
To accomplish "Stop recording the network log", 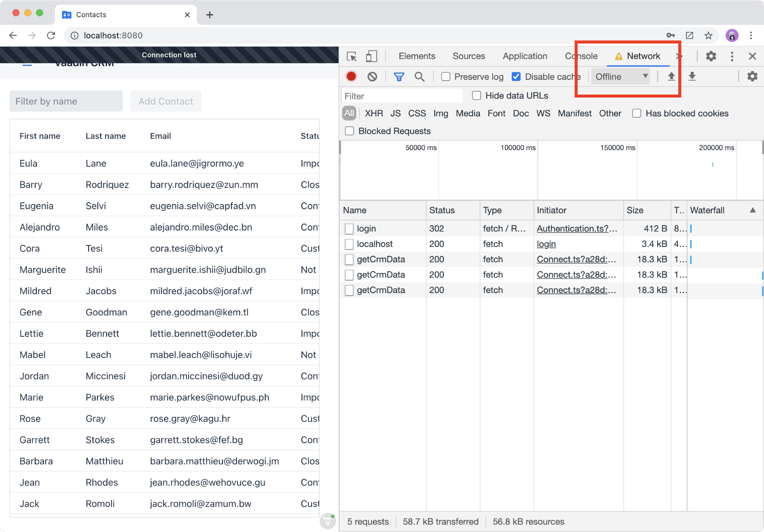I will [x=351, y=76].
